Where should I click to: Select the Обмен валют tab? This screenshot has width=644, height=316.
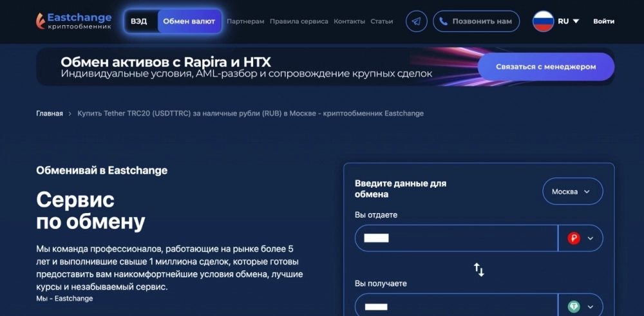pyautogui.click(x=189, y=21)
